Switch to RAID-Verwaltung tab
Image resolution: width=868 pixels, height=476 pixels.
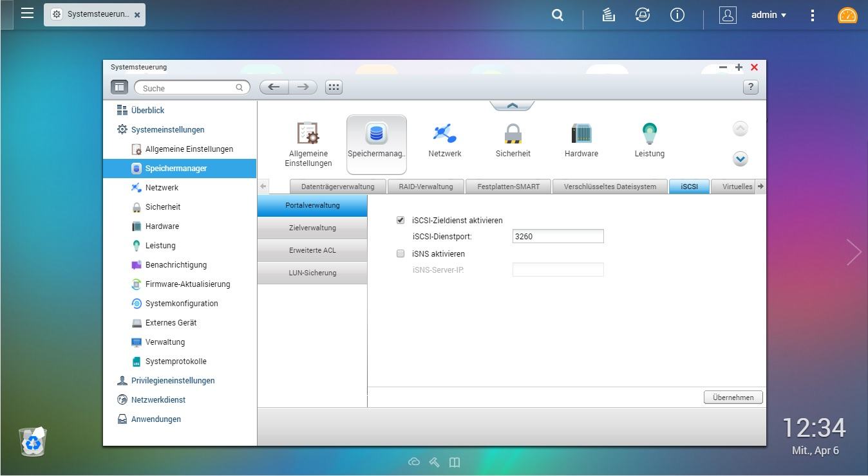(426, 187)
